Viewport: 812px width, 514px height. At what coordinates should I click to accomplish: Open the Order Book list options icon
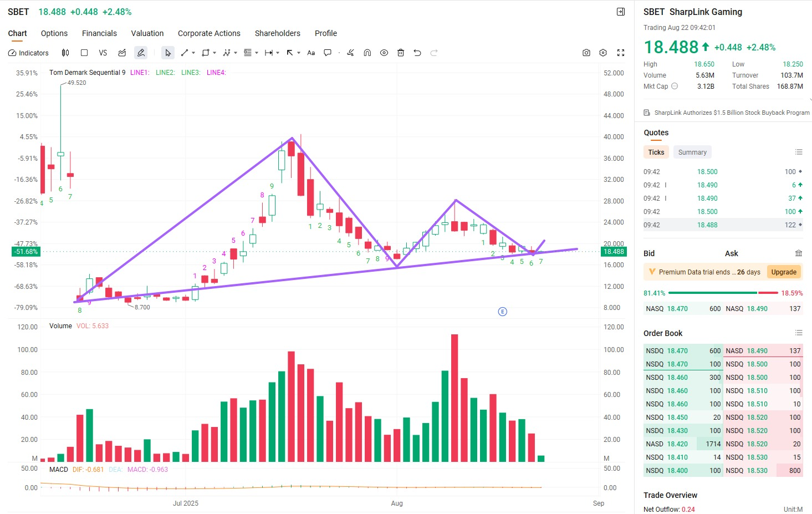(x=799, y=333)
